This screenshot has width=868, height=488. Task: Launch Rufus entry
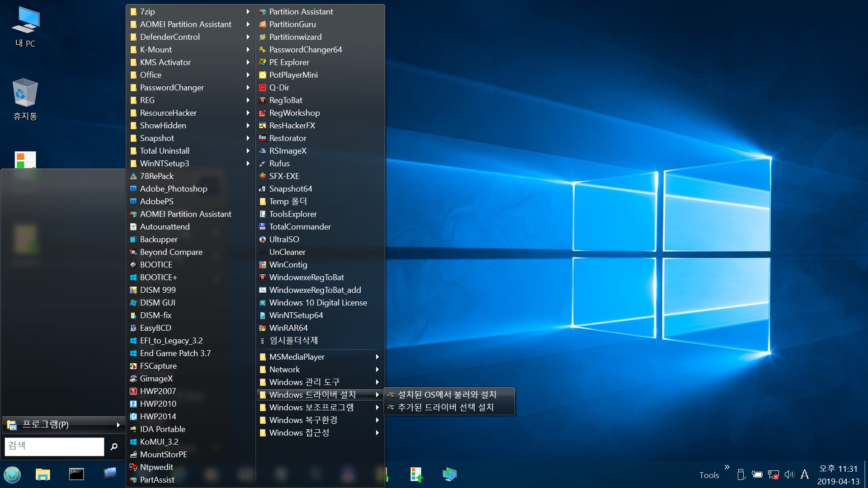320,164
